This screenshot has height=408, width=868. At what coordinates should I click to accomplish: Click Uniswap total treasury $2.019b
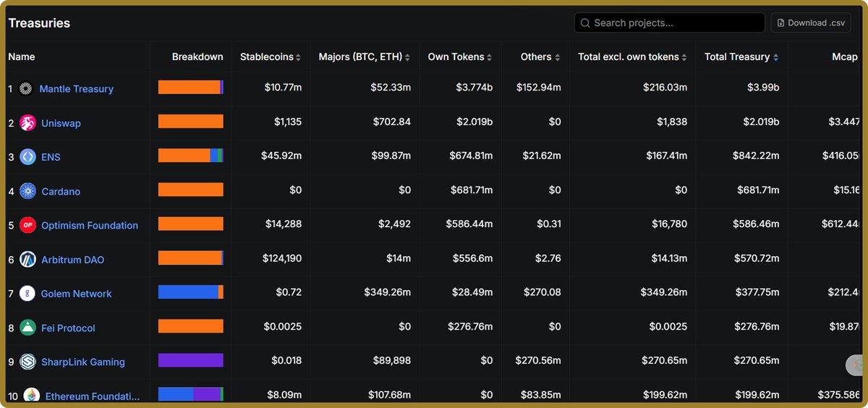(x=762, y=122)
